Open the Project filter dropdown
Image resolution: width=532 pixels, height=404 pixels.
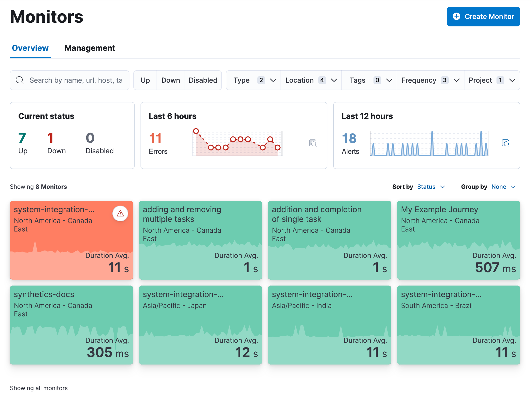click(492, 80)
